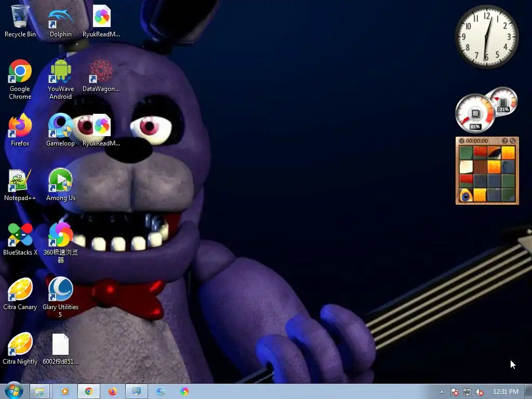Click the memory gauge showing 21%
Image resolution: width=532 pixels, height=399 pixels.
point(503,101)
